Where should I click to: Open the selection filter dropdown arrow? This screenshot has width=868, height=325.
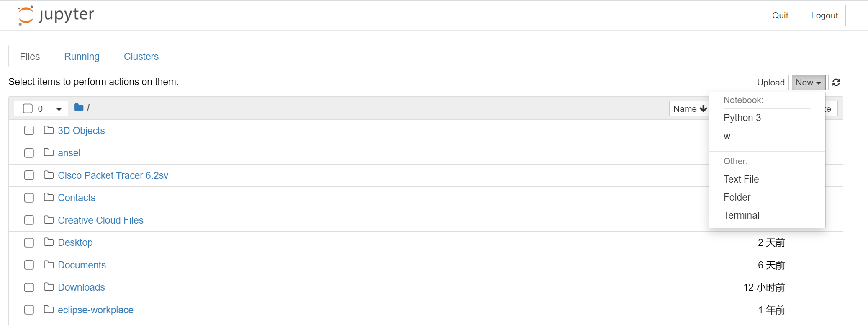[59, 108]
